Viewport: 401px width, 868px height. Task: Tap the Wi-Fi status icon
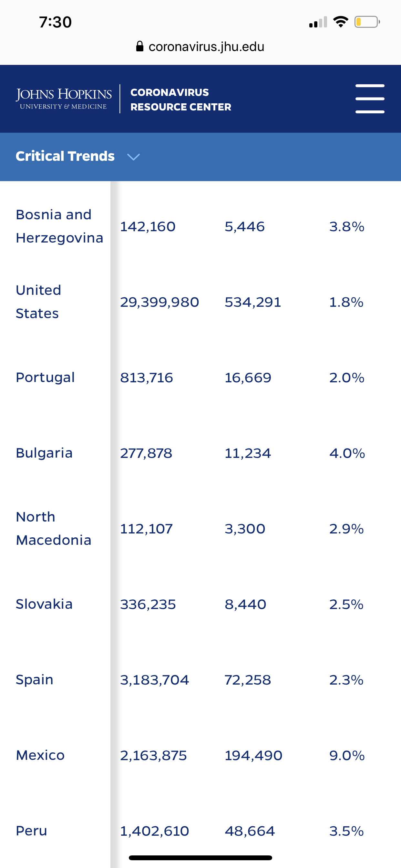[x=340, y=22]
